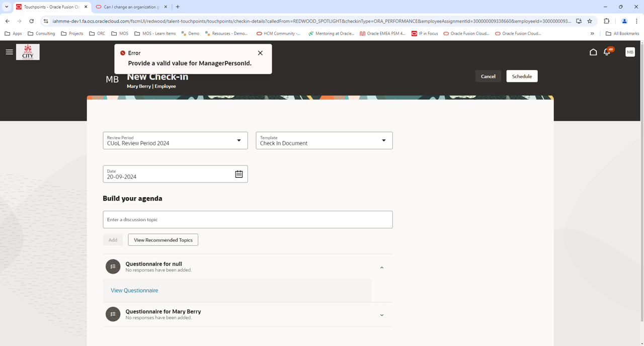644x346 pixels.
Task: Open IP in Focus bookmark
Action: [x=425, y=34]
